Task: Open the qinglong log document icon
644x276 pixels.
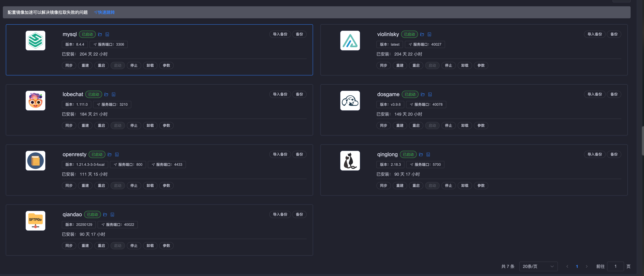Action: click(x=428, y=155)
